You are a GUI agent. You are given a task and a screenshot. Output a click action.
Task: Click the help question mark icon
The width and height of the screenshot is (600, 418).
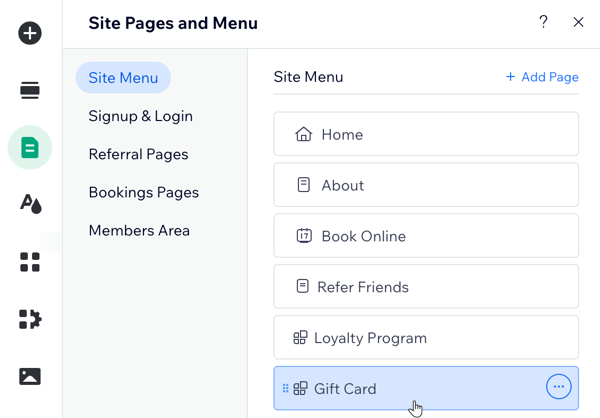point(543,22)
